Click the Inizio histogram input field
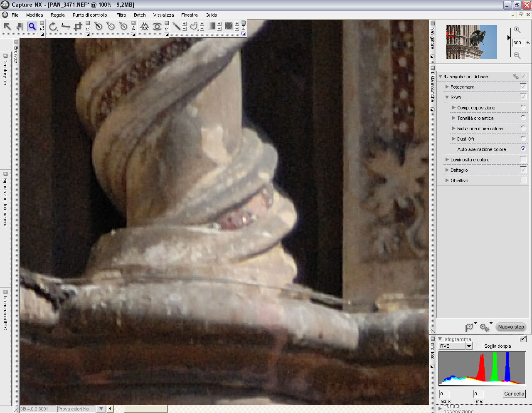Viewport: 532px width, 413px height. tap(444, 393)
